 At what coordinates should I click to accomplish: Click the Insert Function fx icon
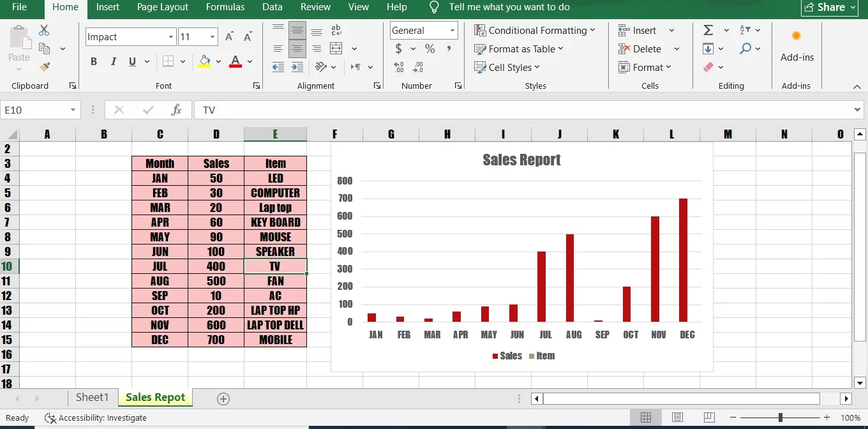(177, 110)
